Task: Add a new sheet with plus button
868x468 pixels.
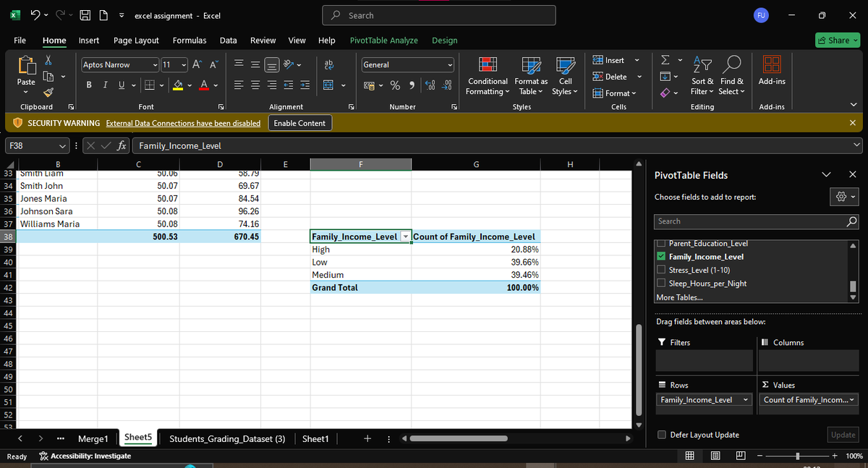Action: tap(368, 438)
